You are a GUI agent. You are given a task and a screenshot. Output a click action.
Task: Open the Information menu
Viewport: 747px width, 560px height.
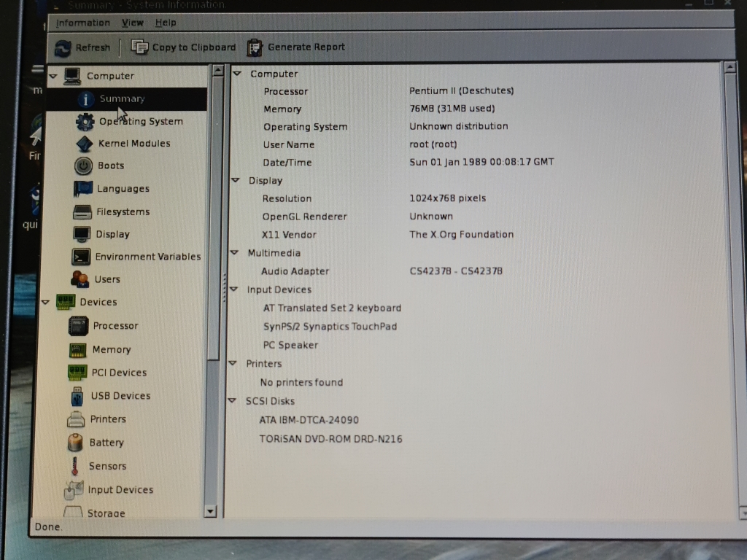pyautogui.click(x=83, y=23)
